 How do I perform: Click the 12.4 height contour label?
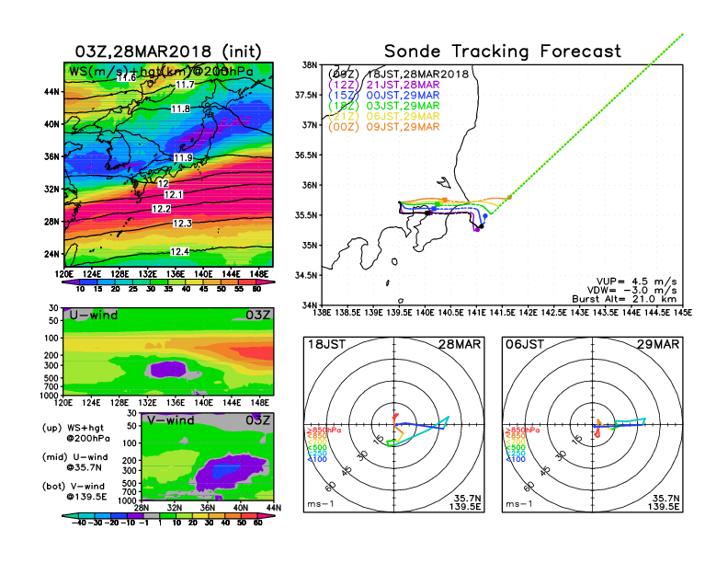(179, 252)
